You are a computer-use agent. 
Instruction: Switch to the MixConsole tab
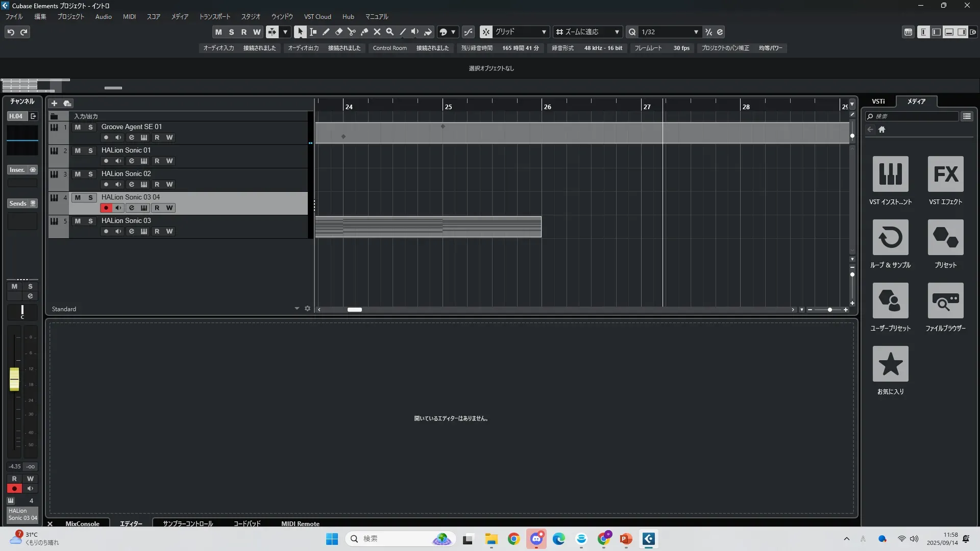[x=82, y=523]
